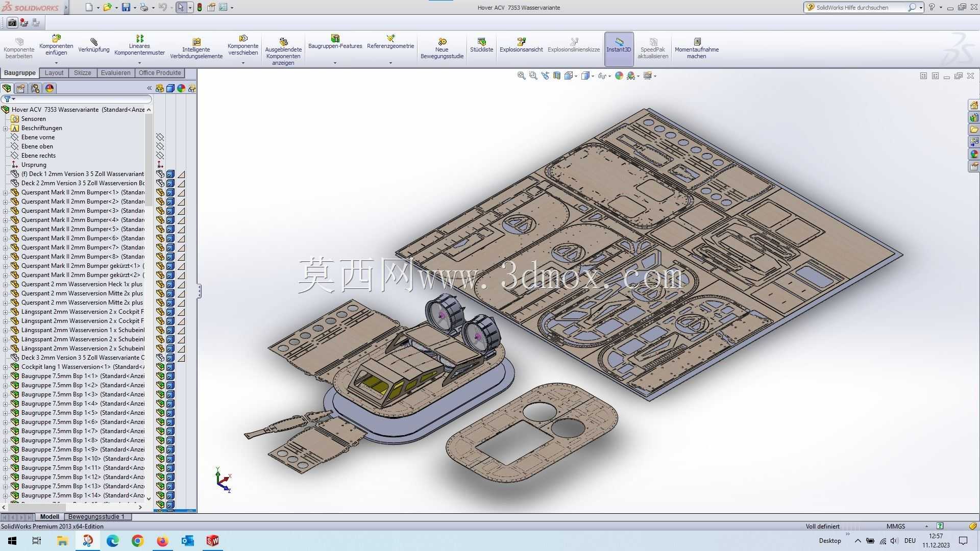Screen dimensions: 980x551
Task: Open the DisplayManager tab icon
Action: (x=50, y=88)
